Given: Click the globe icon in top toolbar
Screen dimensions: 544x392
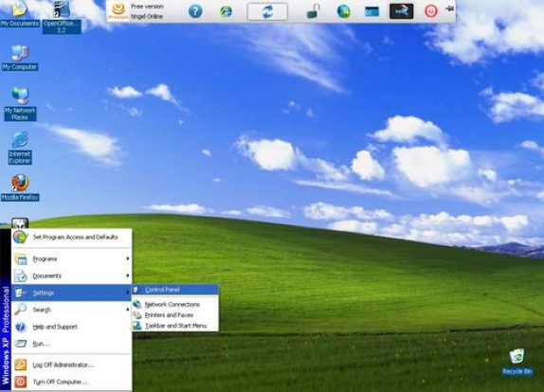Looking at the screenshot, I should click(343, 11).
